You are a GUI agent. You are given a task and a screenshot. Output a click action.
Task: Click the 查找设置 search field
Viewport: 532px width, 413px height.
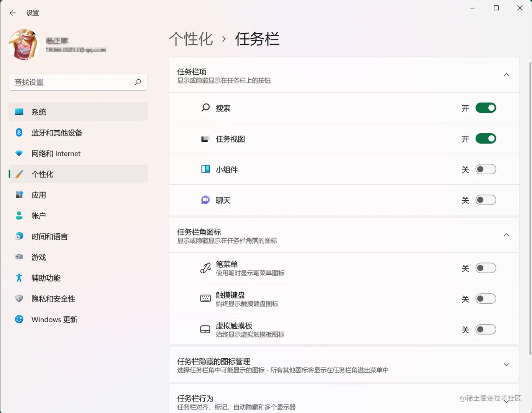[78, 82]
